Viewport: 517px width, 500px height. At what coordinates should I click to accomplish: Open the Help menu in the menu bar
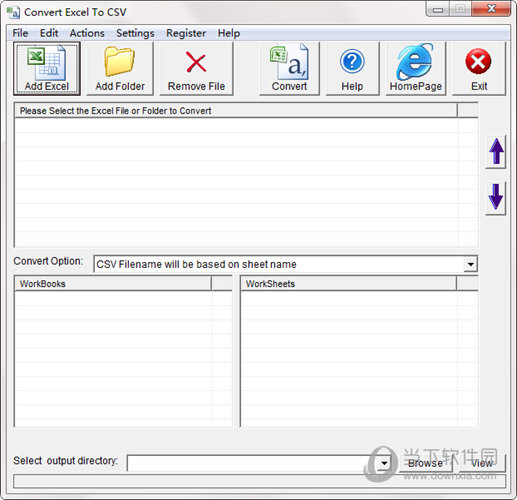tap(229, 33)
